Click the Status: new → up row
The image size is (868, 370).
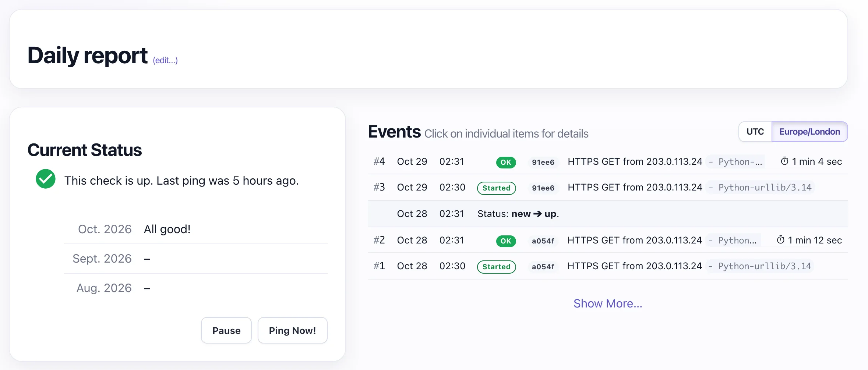608,214
